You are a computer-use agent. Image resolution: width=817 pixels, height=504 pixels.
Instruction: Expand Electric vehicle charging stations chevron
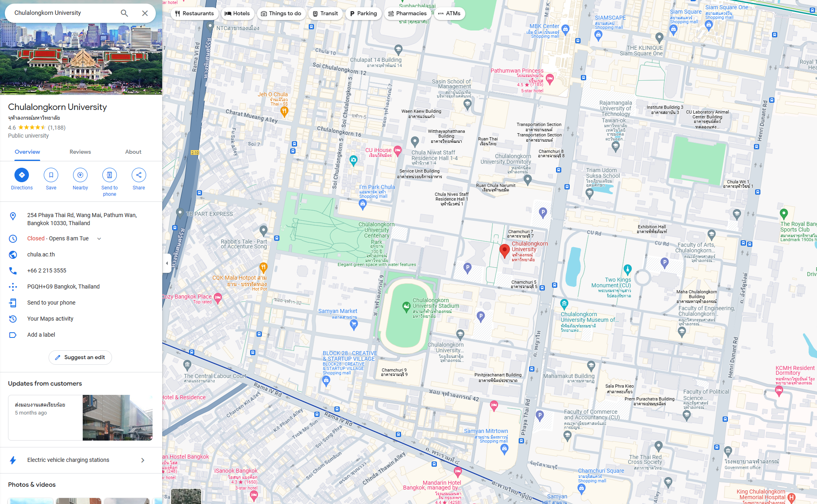coord(143,460)
